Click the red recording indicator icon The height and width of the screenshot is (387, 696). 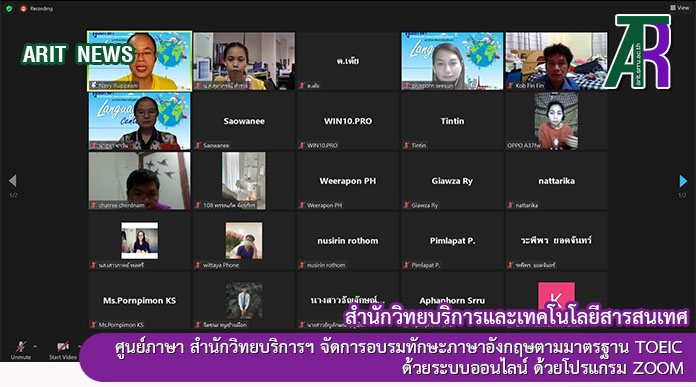(24, 8)
